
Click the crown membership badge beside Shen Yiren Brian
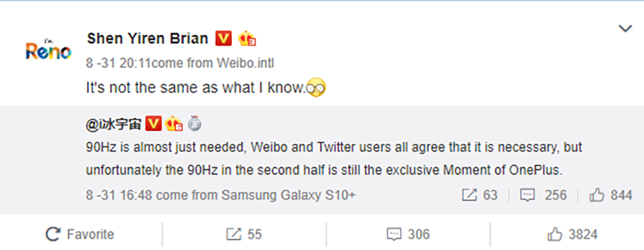[248, 39]
